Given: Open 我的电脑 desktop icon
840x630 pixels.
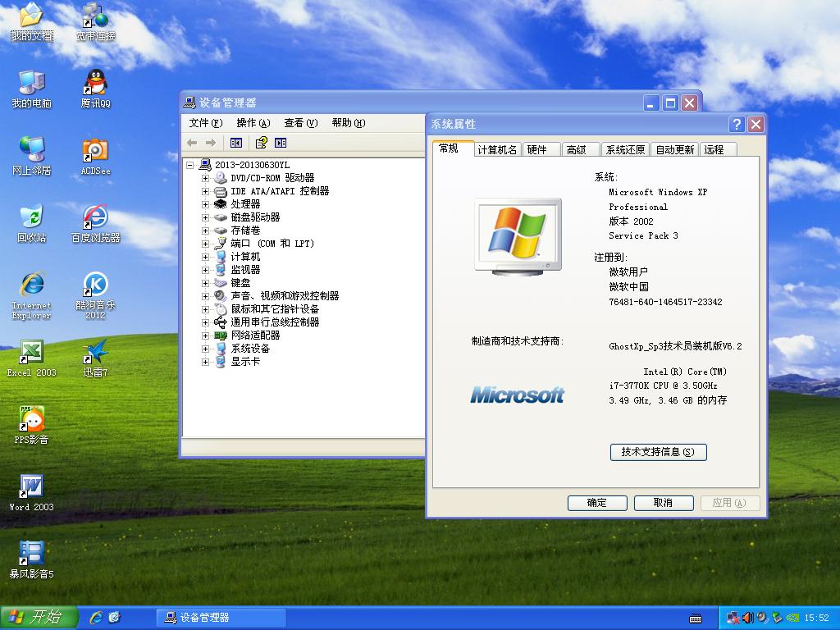Looking at the screenshot, I should [32, 89].
